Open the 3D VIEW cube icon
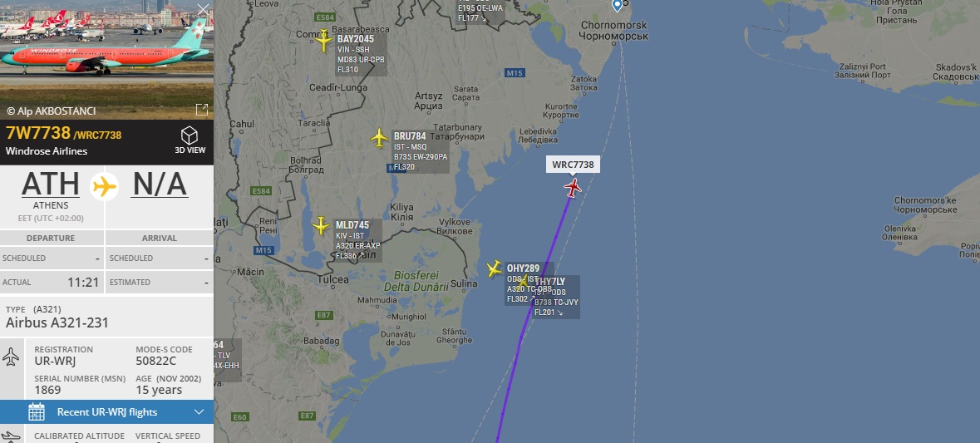The width and height of the screenshot is (980, 443). (x=190, y=135)
